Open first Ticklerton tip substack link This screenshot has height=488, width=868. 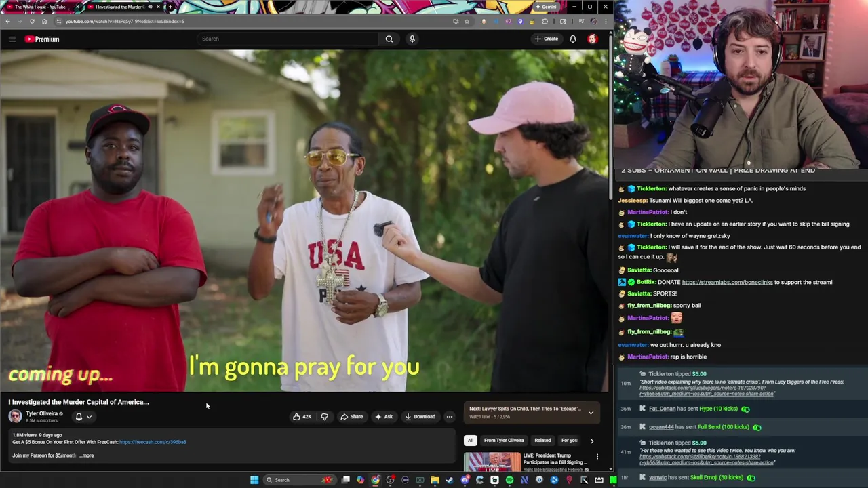(x=707, y=390)
